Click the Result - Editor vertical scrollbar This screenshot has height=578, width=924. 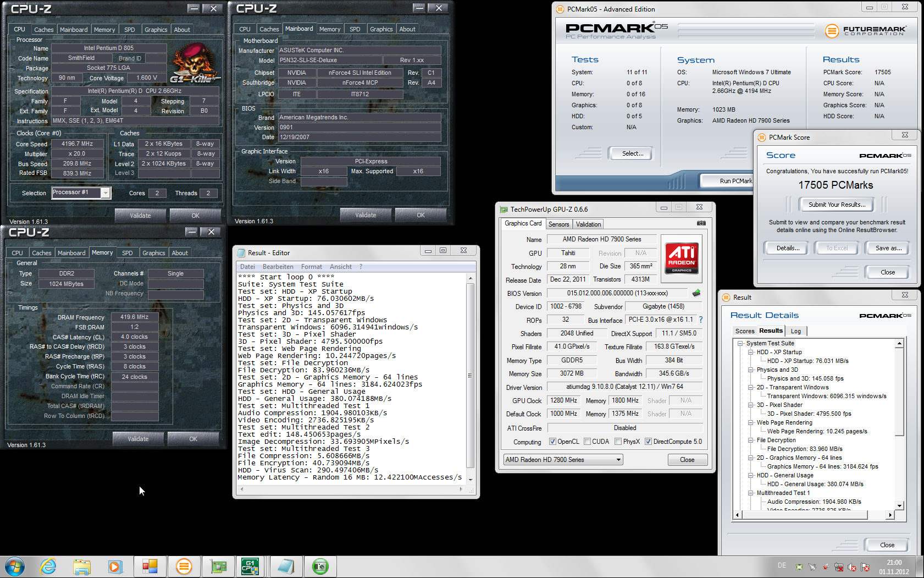click(470, 378)
